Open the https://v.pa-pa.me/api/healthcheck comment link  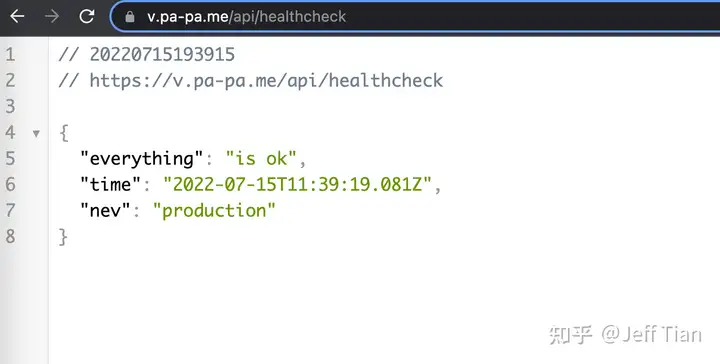266,80
